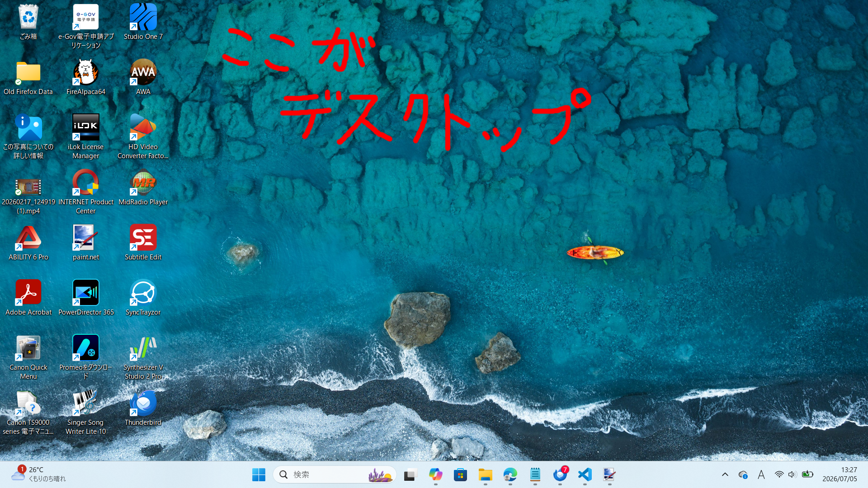Select the FireAlpaca64 shortcut icon

[86, 77]
